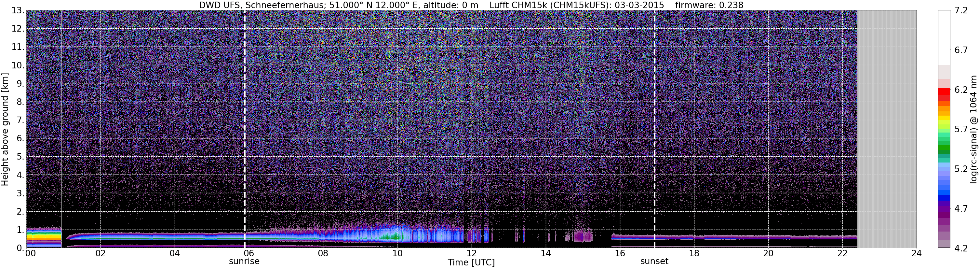
Task: Click the 7.2 value on the colorbar
Action: pyautogui.click(x=961, y=11)
